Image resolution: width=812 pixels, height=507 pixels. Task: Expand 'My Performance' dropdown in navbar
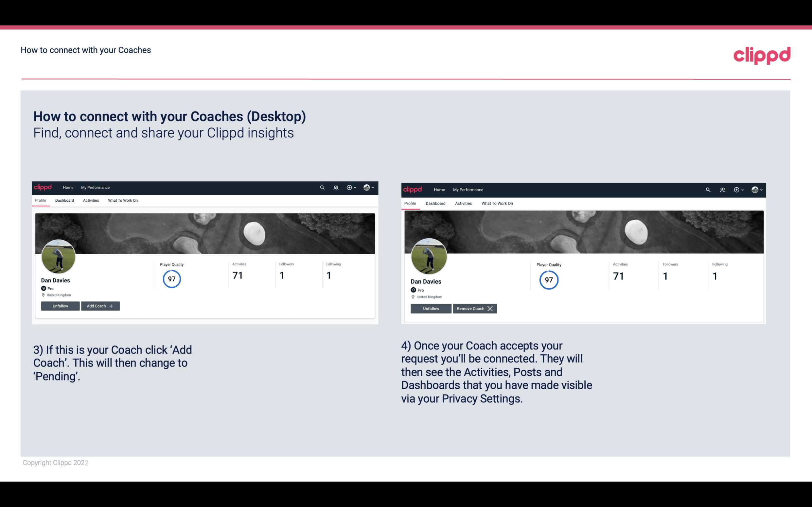coord(95,187)
